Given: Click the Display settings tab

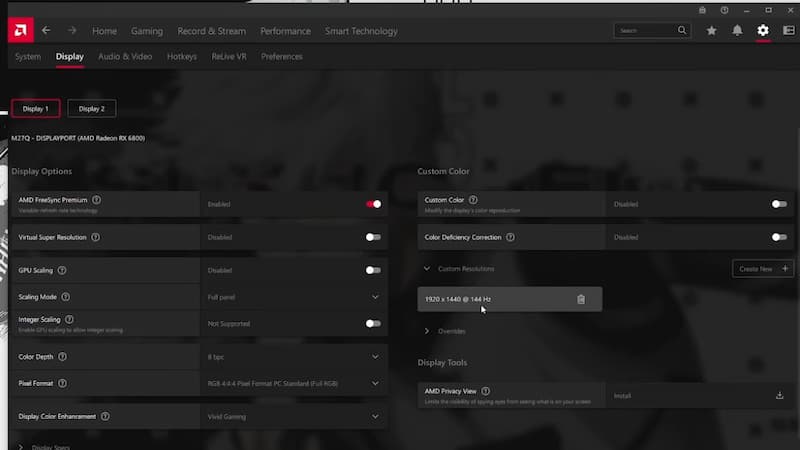Looking at the screenshot, I should (x=69, y=57).
